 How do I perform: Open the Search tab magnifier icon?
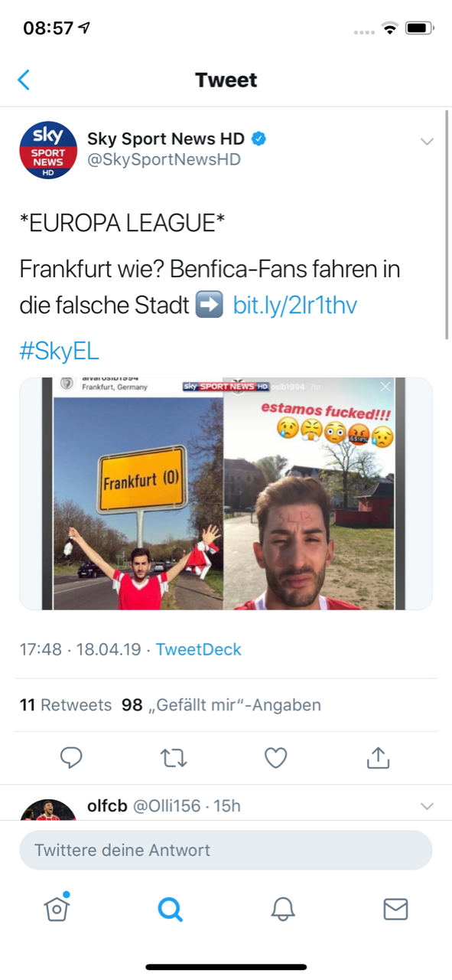coord(170,909)
